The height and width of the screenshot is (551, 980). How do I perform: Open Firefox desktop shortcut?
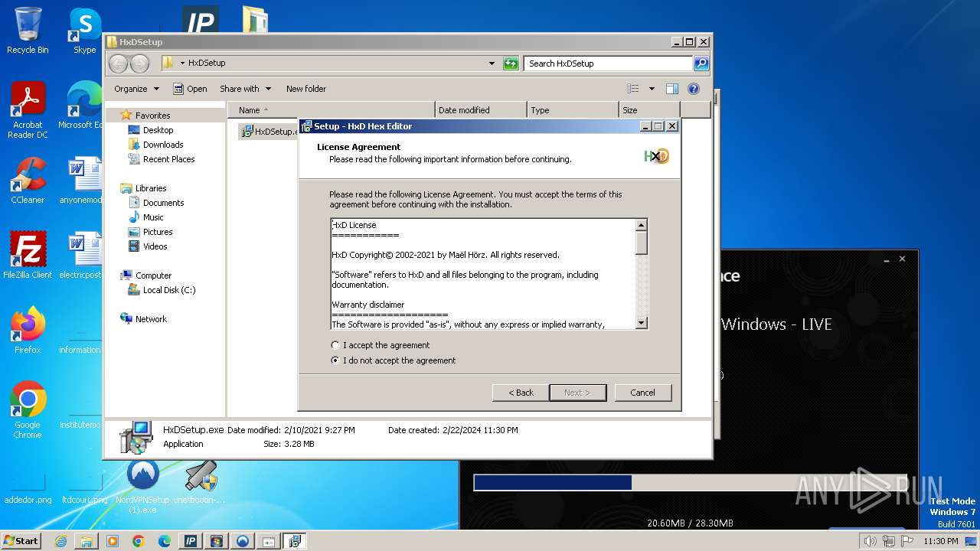[x=28, y=330]
